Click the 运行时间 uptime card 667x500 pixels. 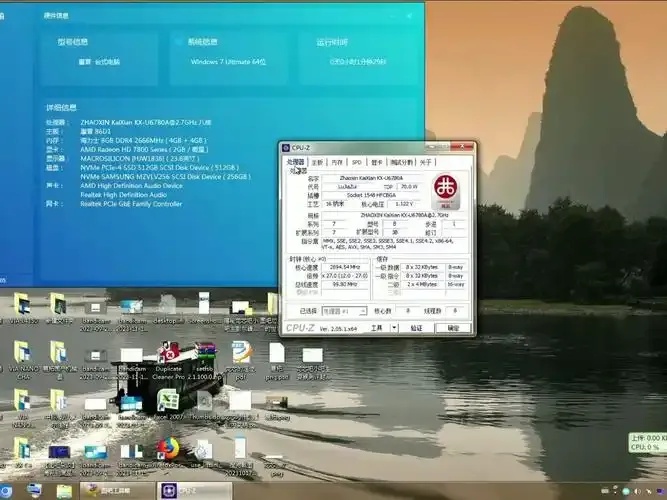[x=358, y=57]
